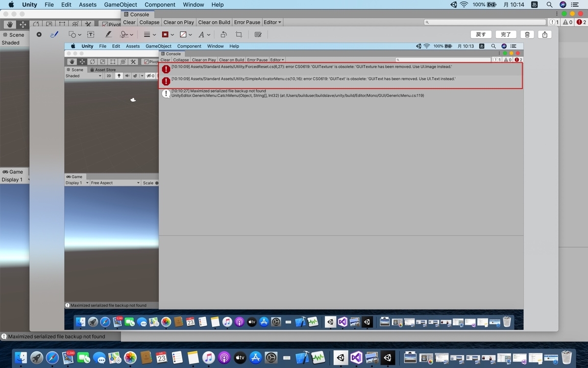Image resolution: width=588 pixels, height=368 pixels.
Task: Click the 完了 done button
Action: tap(506, 34)
